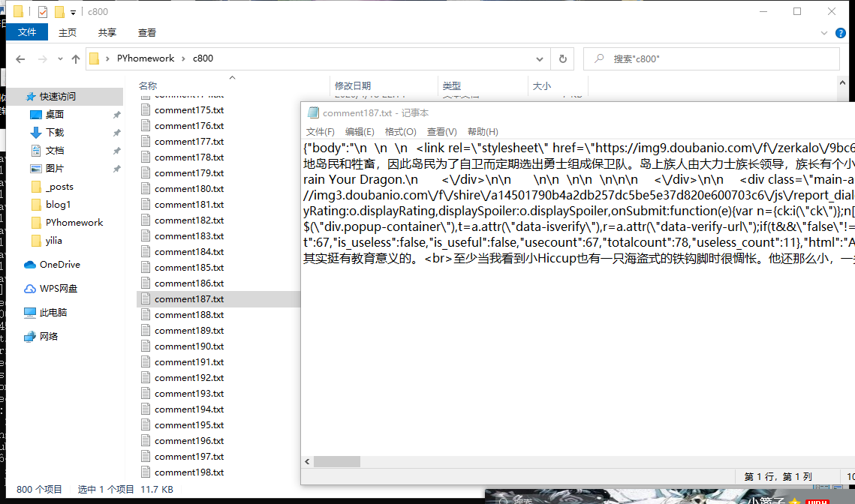Open Customize Quick Access Toolbar dropdown
Viewport: 855px width, 504px height.
73,12
